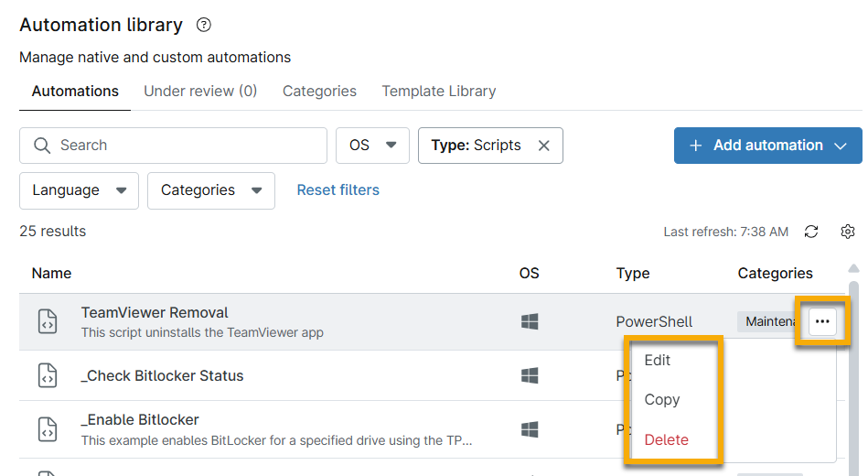Open the Language filter dropdown
Screen dimensions: 868x476
pyautogui.click(x=79, y=190)
